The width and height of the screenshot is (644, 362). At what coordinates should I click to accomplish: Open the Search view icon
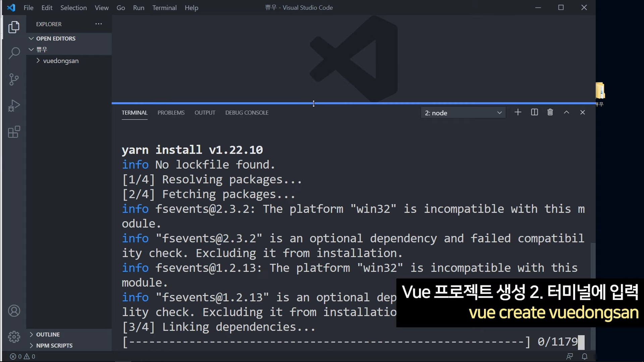14,53
